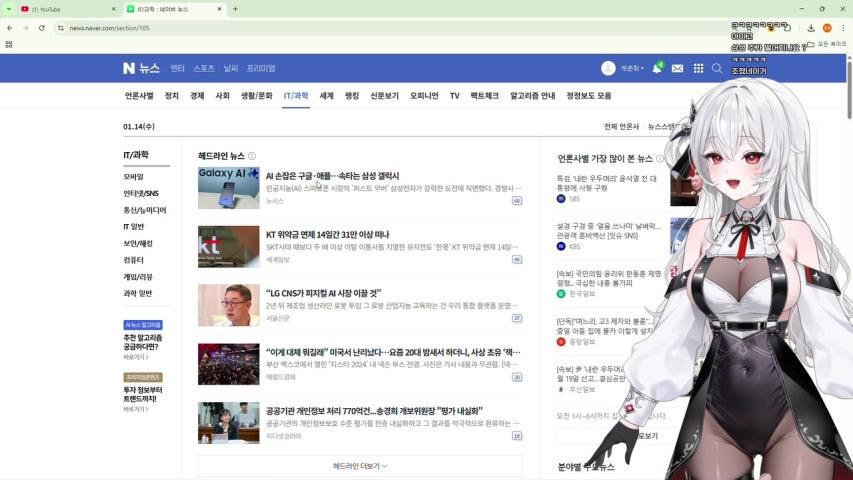This screenshot has width=853, height=480.
Task: Open the bookmarks bar apps grid icon
Action: click(x=9, y=45)
